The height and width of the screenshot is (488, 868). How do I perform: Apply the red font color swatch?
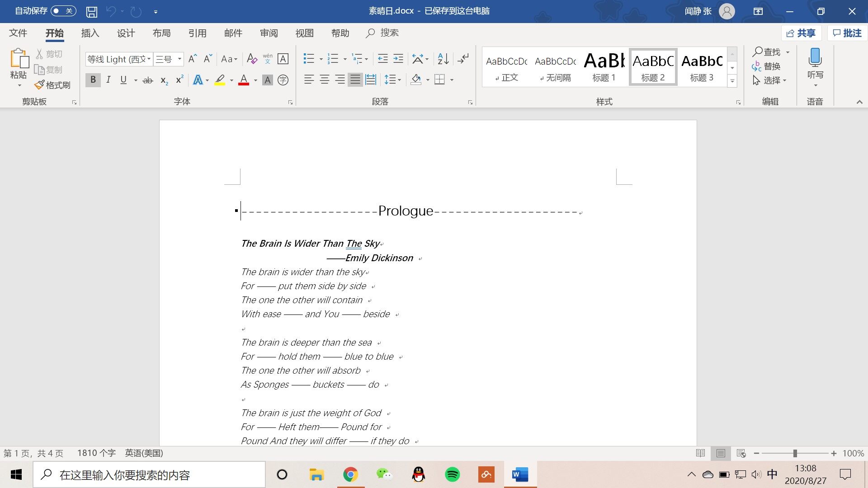(x=244, y=80)
